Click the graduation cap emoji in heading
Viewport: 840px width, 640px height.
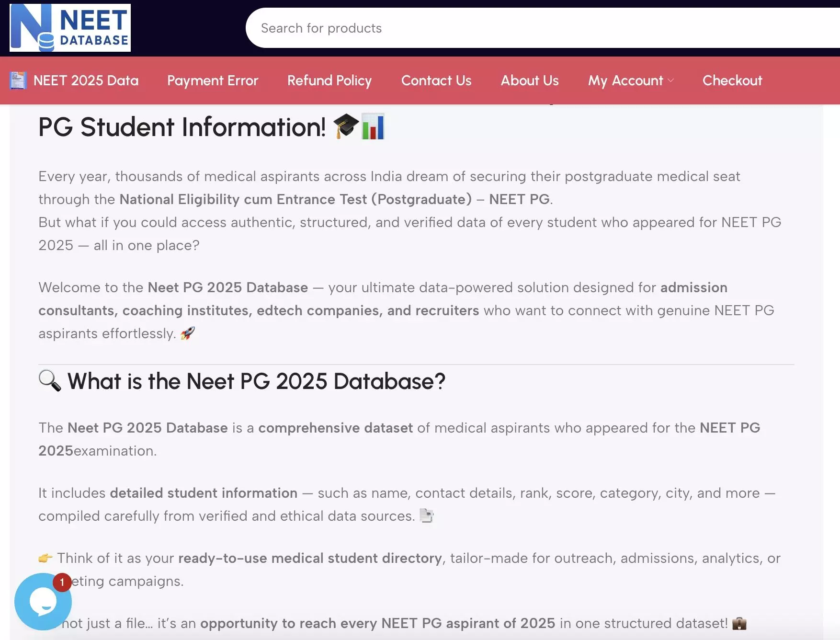pyautogui.click(x=346, y=126)
